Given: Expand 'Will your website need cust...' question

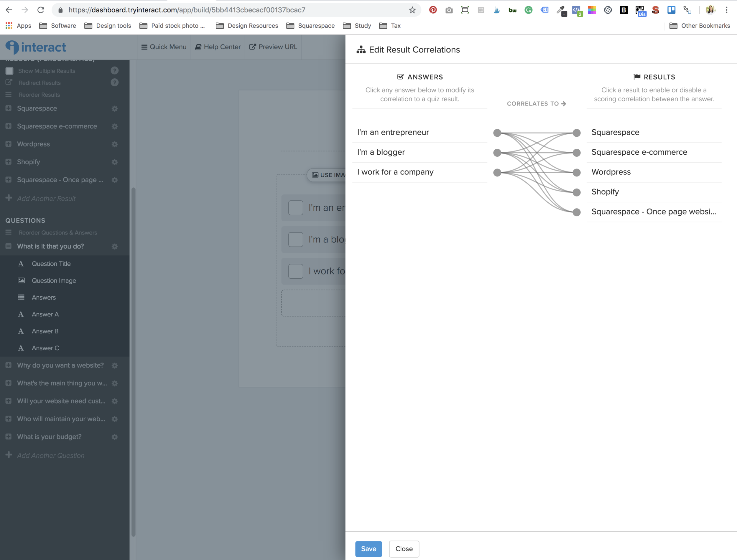Looking at the screenshot, I should click(x=9, y=401).
